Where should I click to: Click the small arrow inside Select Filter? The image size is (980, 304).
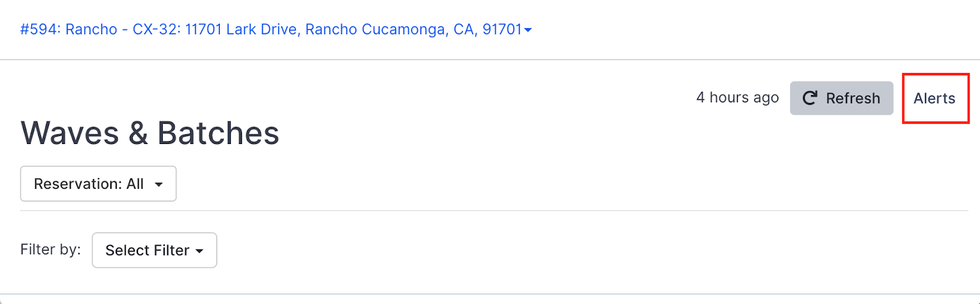[199, 251]
